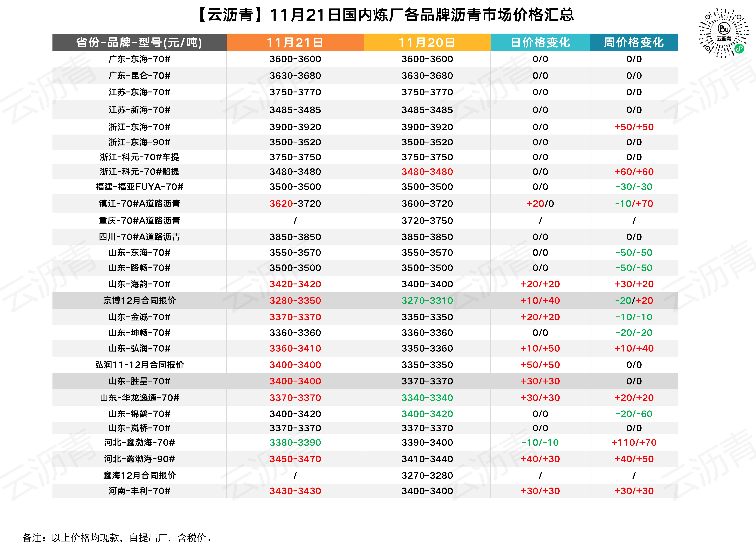Select the row label 山东-岚桥-70#
The image size is (756, 551).
[139, 428]
